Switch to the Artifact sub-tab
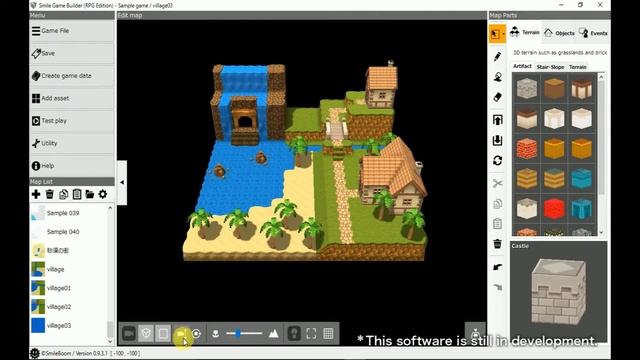640x360 pixels. tap(522, 66)
